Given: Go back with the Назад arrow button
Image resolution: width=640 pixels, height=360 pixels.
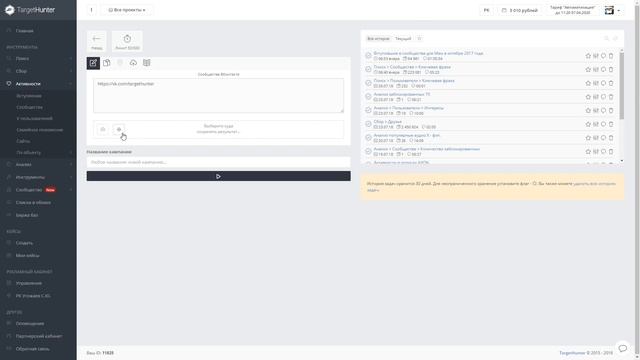Looking at the screenshot, I should tap(97, 41).
